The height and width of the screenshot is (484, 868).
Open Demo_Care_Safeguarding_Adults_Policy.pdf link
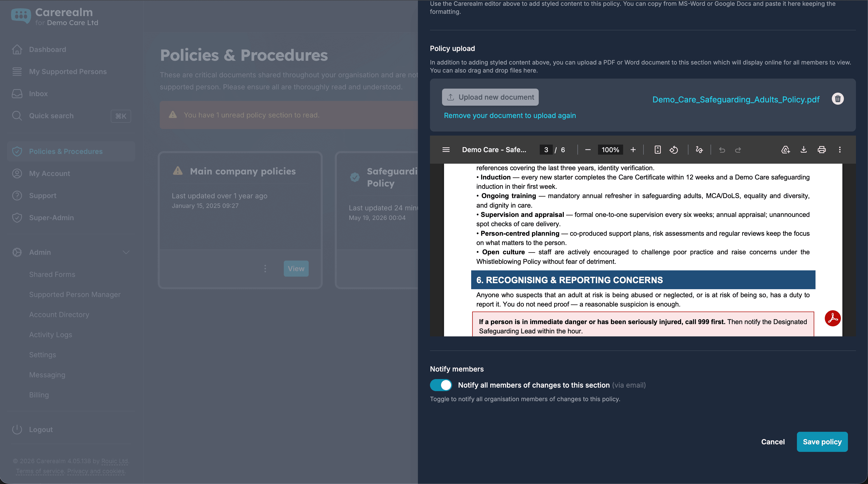[x=736, y=99]
